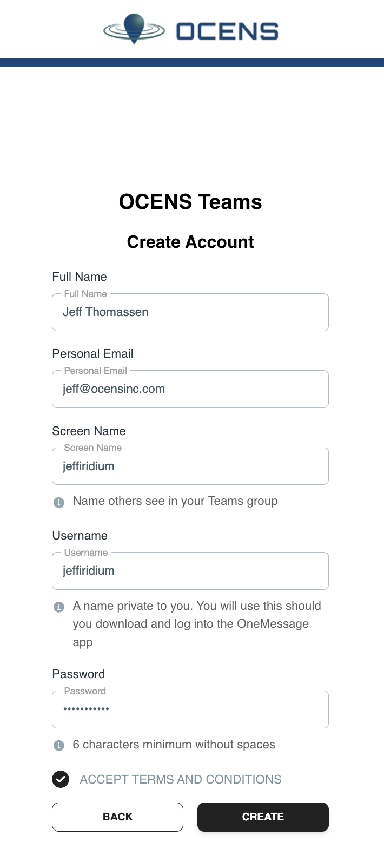Click the Personal Email label text

tap(92, 353)
